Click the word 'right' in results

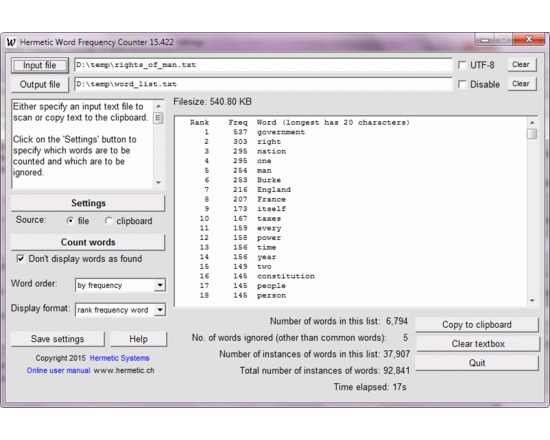(269, 142)
